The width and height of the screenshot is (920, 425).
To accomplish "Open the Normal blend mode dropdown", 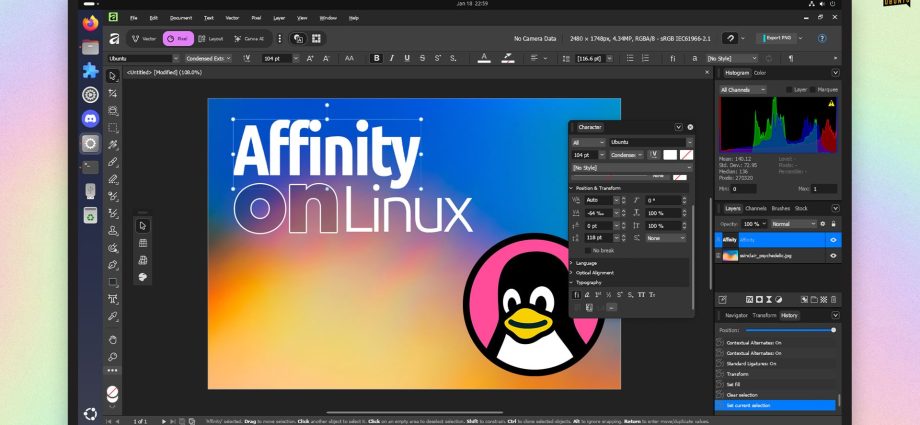I will [794, 224].
